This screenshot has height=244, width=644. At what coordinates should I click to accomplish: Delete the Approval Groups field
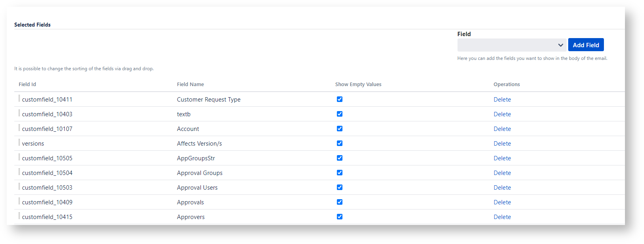point(502,173)
